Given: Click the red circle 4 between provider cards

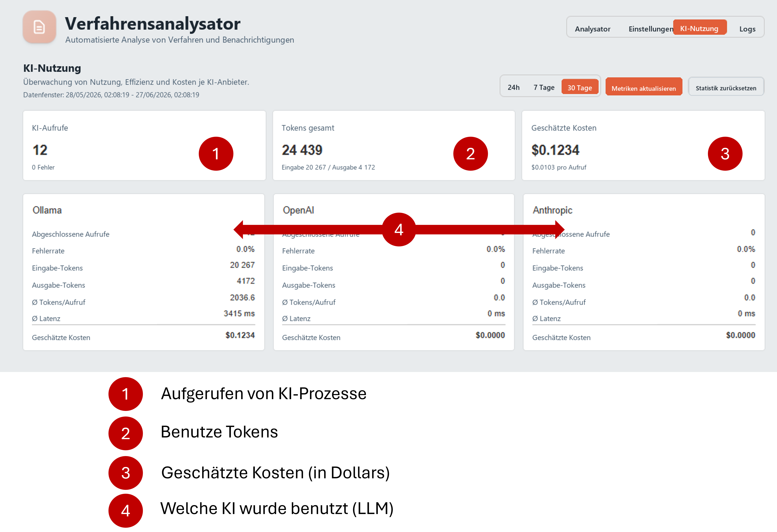Looking at the screenshot, I should (399, 230).
